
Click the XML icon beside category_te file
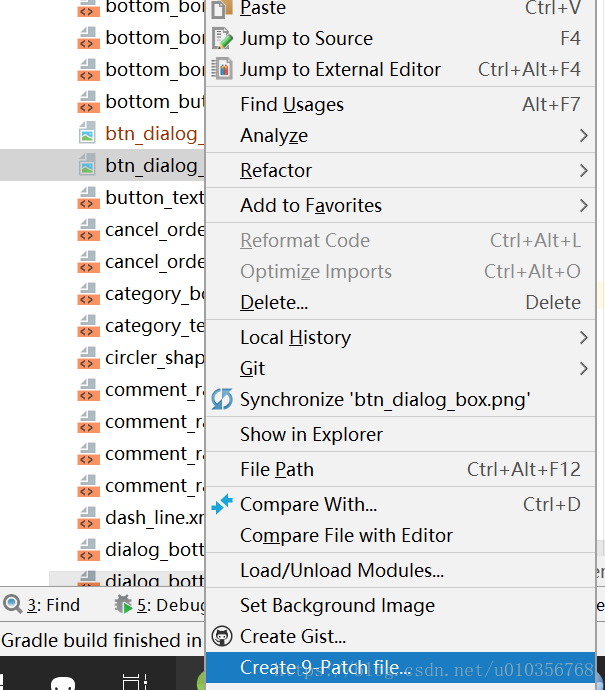88,326
